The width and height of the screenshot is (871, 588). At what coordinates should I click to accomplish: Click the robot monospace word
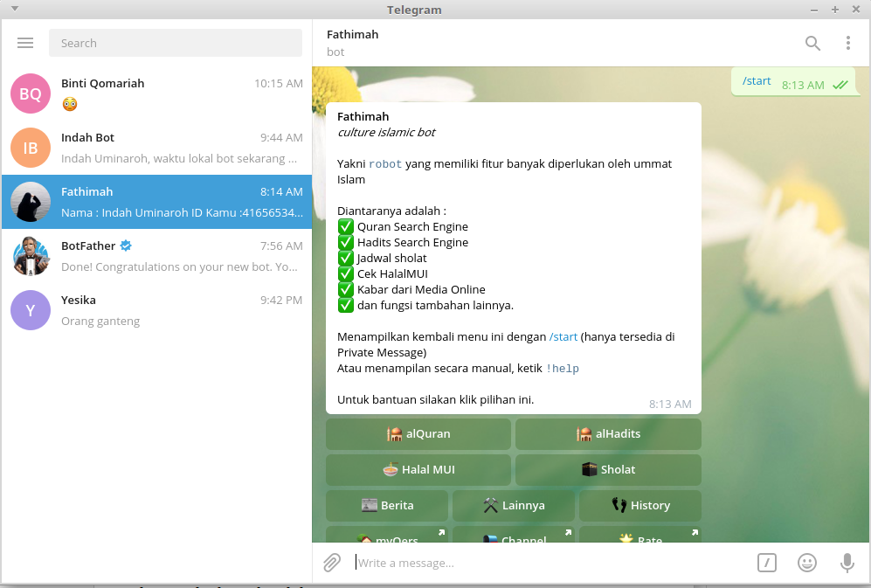click(x=385, y=164)
